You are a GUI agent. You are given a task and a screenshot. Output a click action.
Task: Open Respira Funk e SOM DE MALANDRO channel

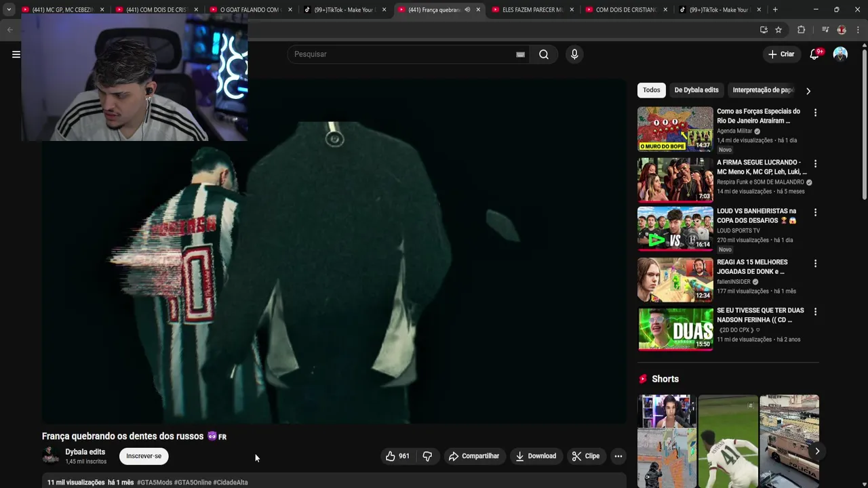point(760,182)
